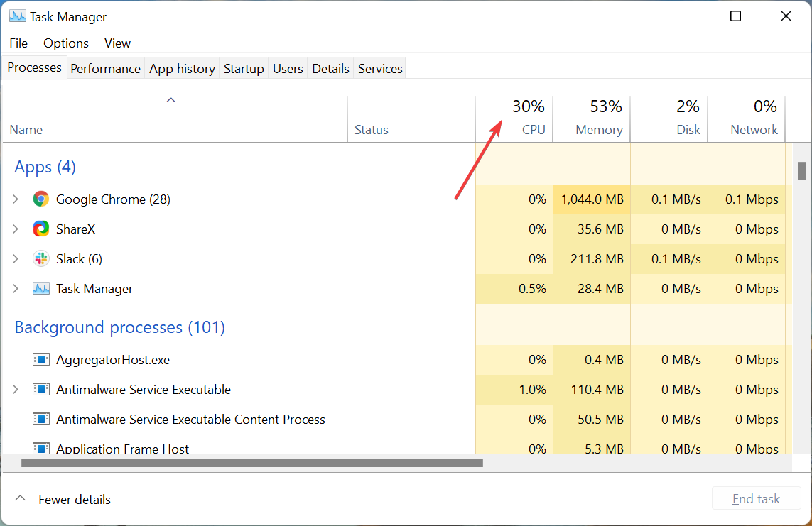The height and width of the screenshot is (526, 812).
Task: Select the Processes tab
Action: point(35,67)
